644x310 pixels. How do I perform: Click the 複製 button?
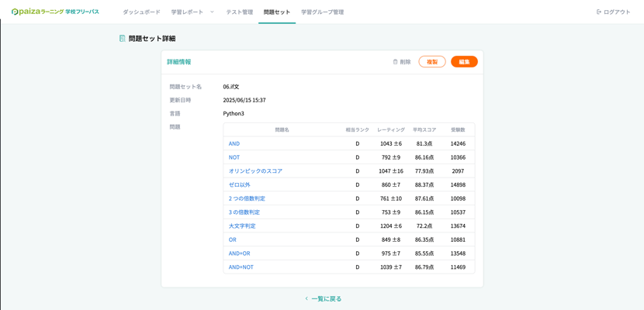pyautogui.click(x=432, y=61)
